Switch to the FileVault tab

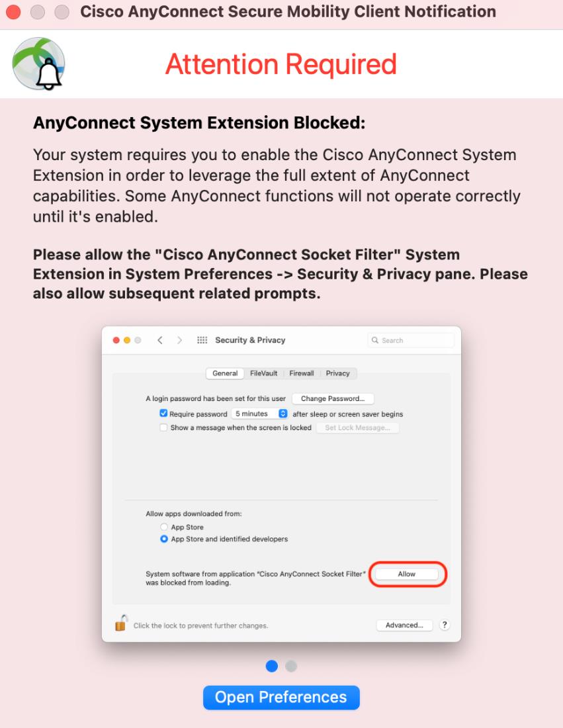263,373
